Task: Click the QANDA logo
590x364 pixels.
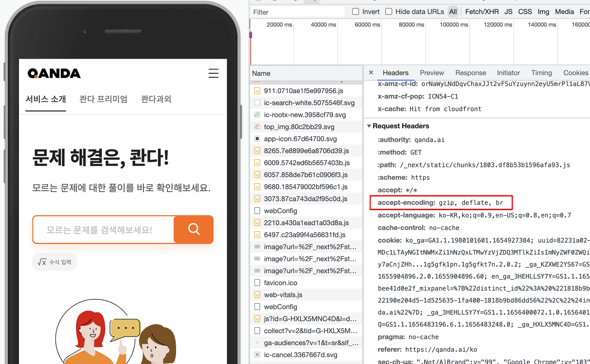Action: [54, 73]
